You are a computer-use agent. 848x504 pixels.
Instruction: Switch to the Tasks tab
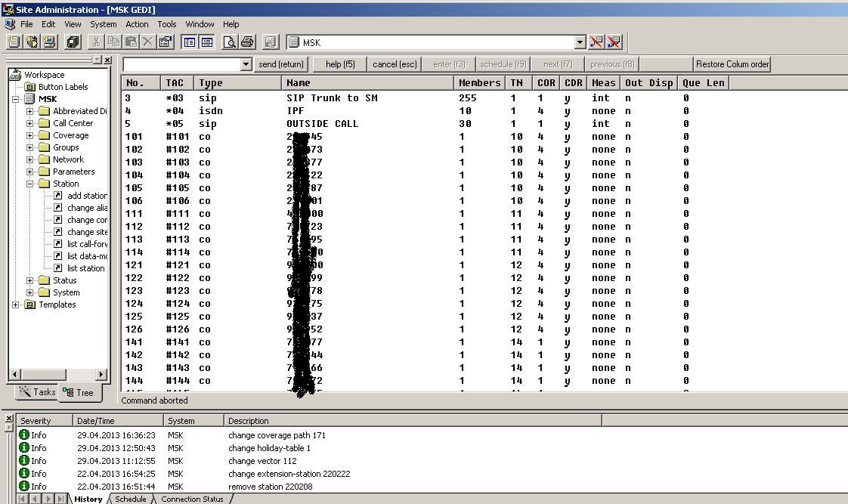click(x=37, y=392)
